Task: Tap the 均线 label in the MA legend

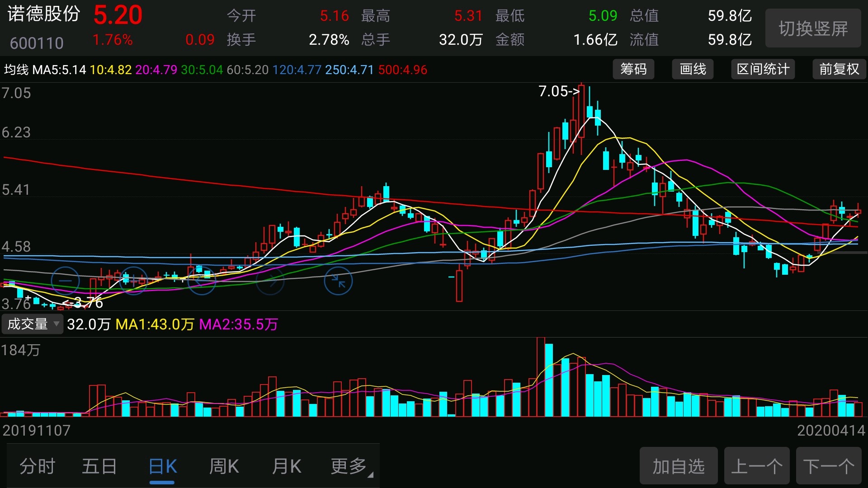Action: coord(16,70)
